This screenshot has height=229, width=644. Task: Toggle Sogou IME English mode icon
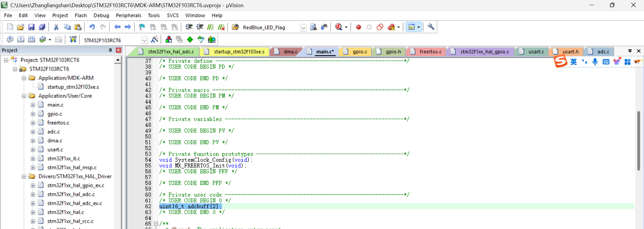click(574, 62)
